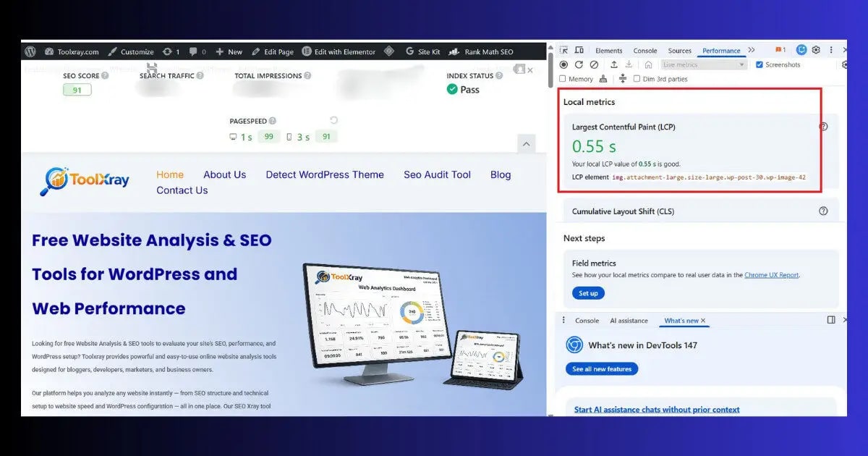This screenshot has height=456, width=868.
Task: Go to the Home navigation link
Action: pyautogui.click(x=170, y=174)
